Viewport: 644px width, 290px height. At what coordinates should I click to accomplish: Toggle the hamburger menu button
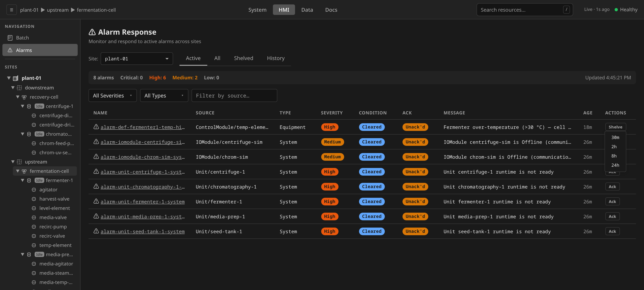[11, 10]
